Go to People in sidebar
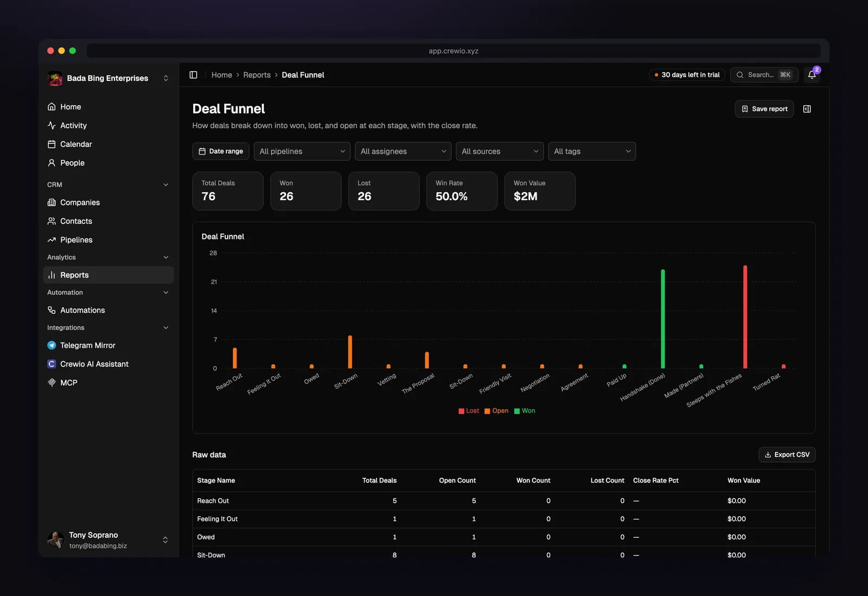 (108, 163)
